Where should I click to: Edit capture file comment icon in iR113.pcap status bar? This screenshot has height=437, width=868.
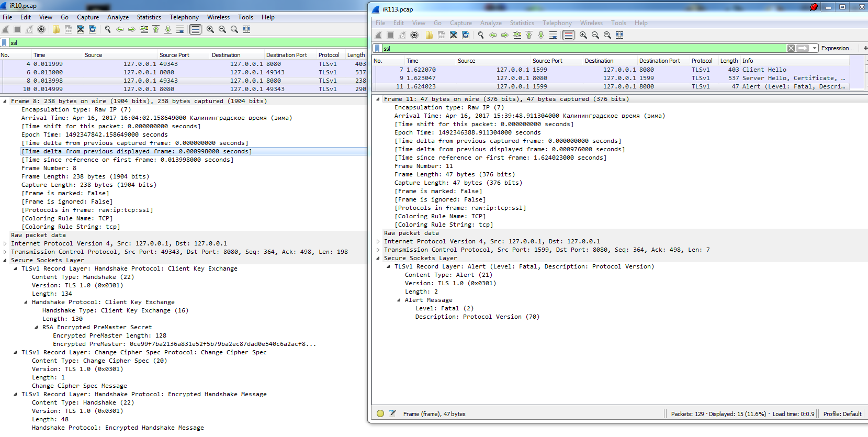point(392,413)
